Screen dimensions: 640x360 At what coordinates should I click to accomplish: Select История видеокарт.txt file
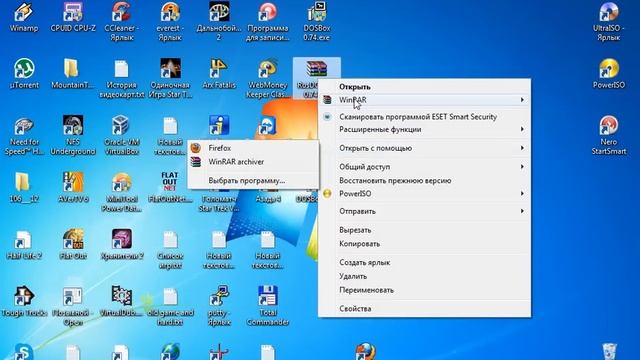pyautogui.click(x=121, y=78)
